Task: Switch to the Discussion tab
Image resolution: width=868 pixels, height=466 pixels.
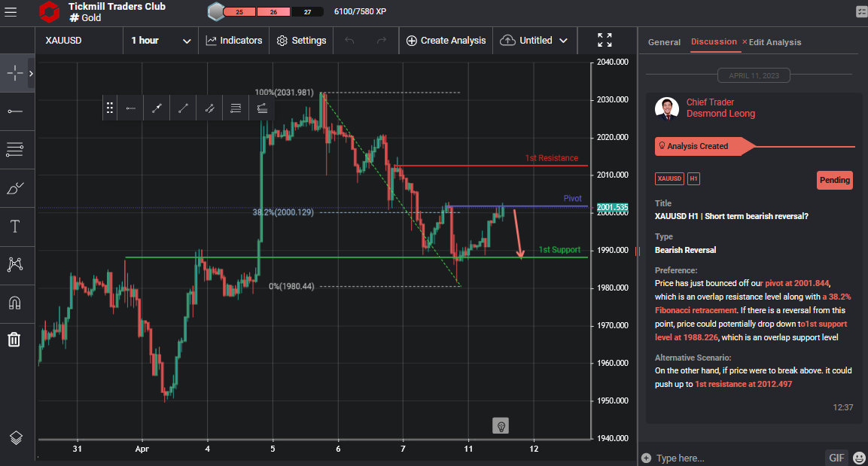Action: (714, 41)
